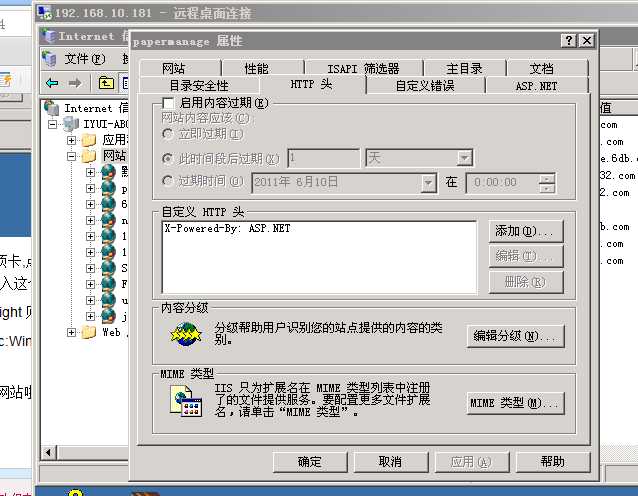Select the 过期时间 radio option

[x=167, y=180]
